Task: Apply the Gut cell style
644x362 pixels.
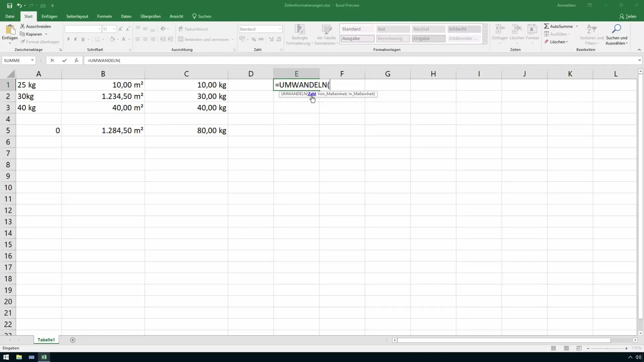Action: tap(393, 29)
